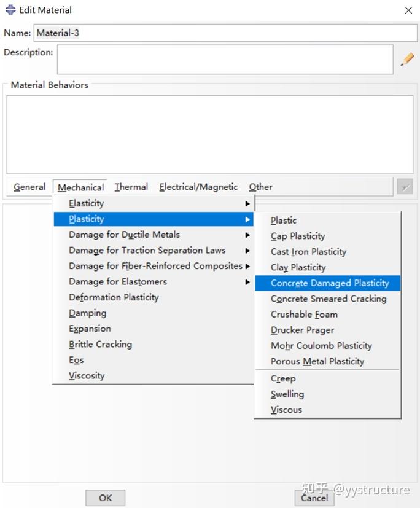Click the pencil edit description icon
420x508 pixels.
pos(407,60)
